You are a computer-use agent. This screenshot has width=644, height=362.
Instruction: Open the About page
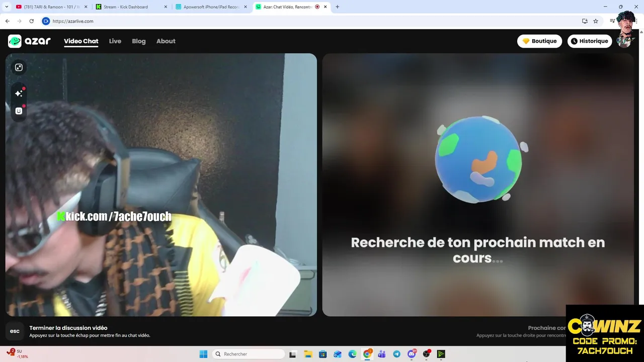click(166, 41)
